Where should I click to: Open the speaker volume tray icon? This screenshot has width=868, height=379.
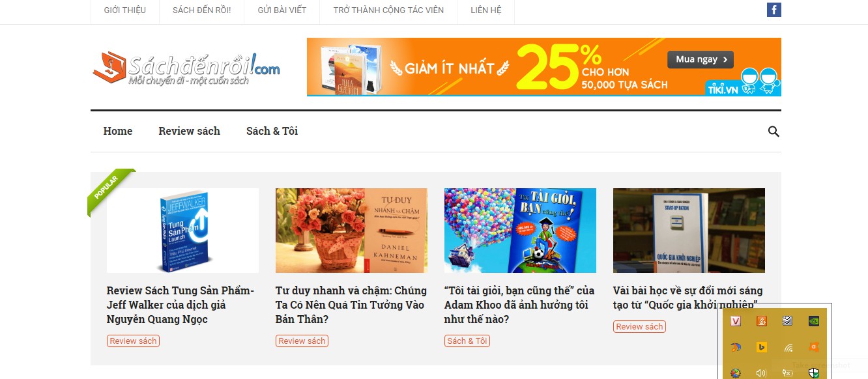[x=762, y=373]
